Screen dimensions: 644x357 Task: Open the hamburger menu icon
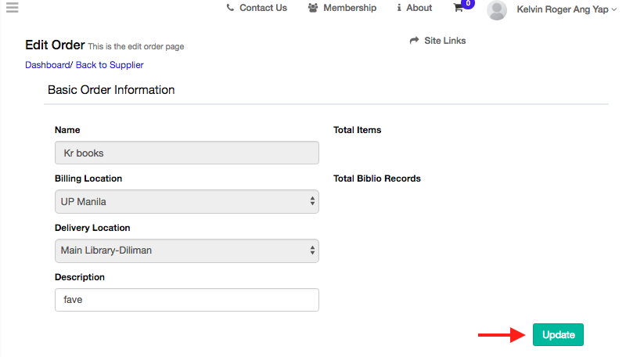click(12, 9)
